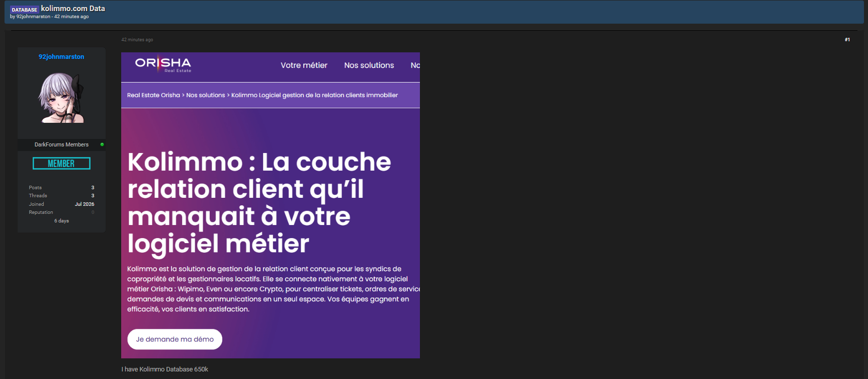Open the 'Nos solutions' menu item

pyautogui.click(x=369, y=65)
